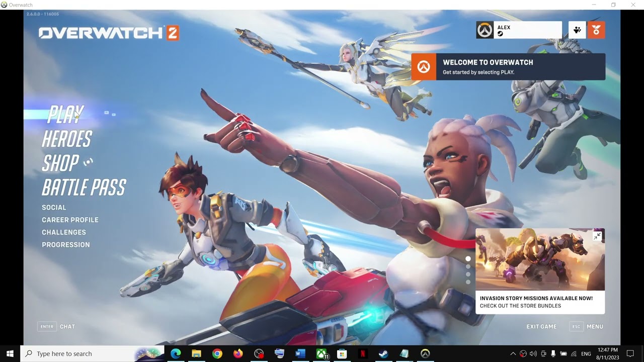The height and width of the screenshot is (362, 644).
Task: Open the BATTLE PASS menu
Action: (x=84, y=188)
